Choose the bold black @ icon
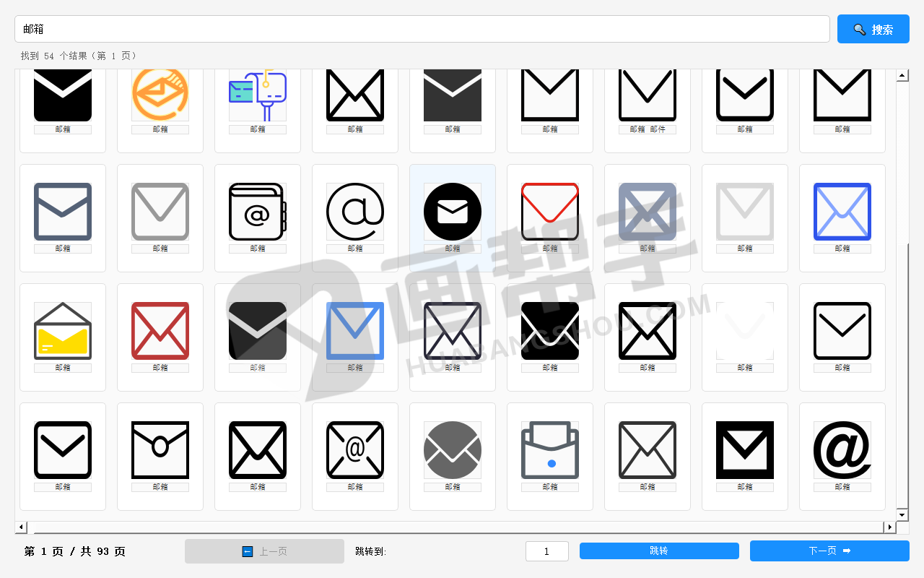 click(x=842, y=450)
